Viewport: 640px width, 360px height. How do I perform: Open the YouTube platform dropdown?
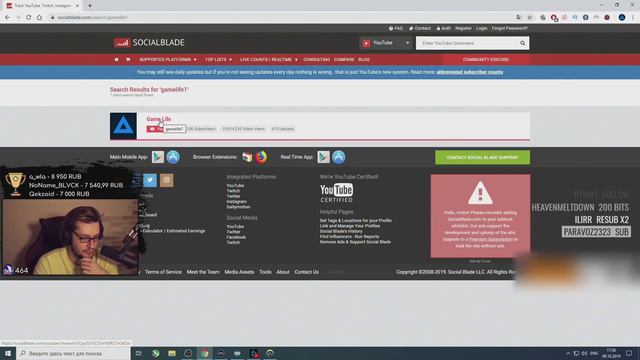[x=386, y=43]
